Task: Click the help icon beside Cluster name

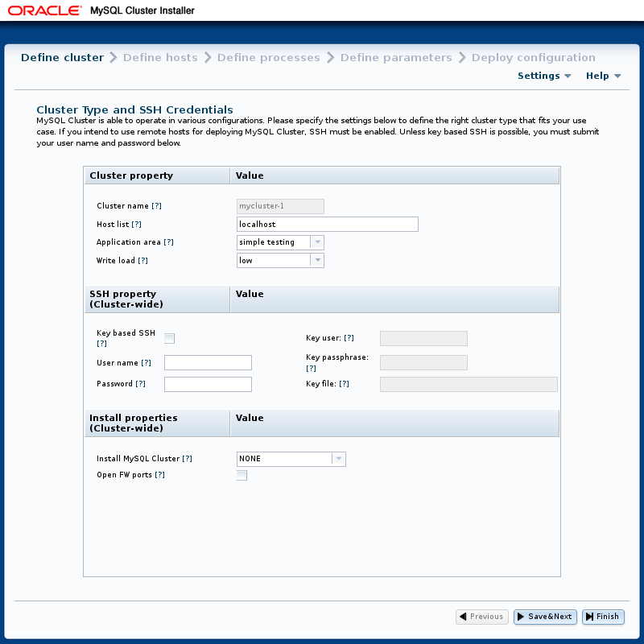Action: 156,207
